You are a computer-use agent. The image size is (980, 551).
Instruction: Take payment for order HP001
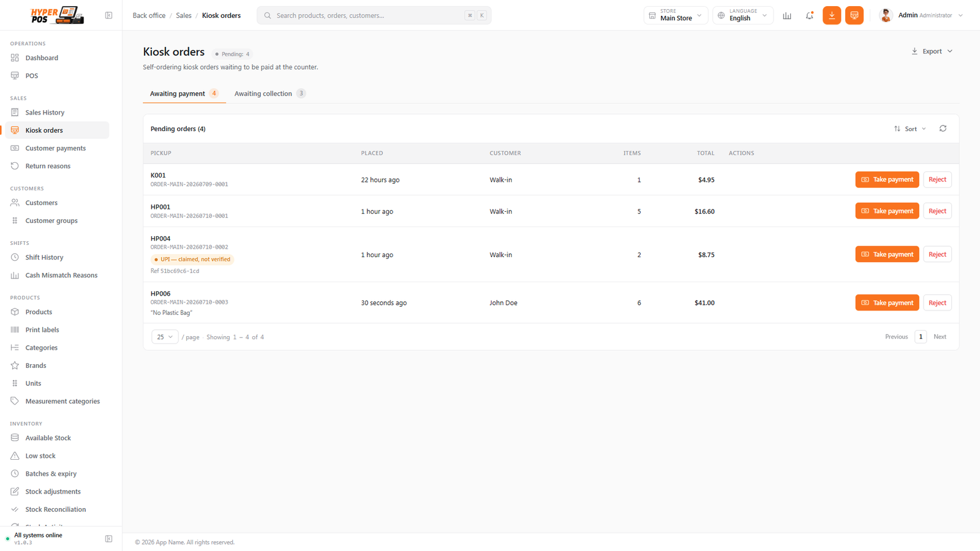click(887, 211)
